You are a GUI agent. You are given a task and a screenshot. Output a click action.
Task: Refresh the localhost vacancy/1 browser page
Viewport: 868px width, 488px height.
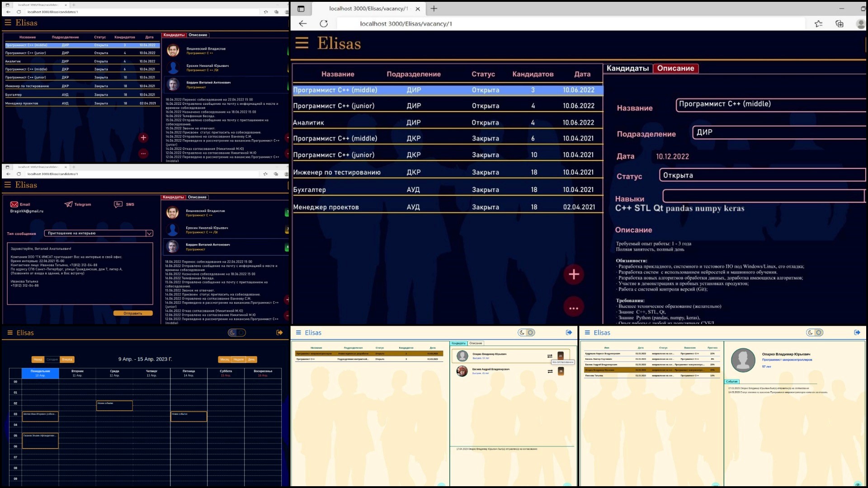click(x=324, y=23)
